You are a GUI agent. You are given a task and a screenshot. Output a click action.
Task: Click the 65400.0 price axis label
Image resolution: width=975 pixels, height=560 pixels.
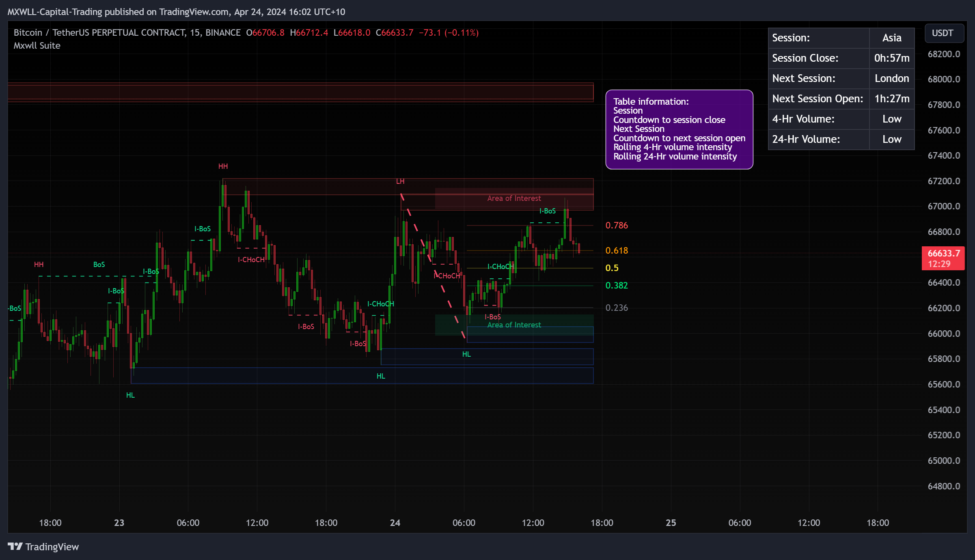tap(944, 410)
